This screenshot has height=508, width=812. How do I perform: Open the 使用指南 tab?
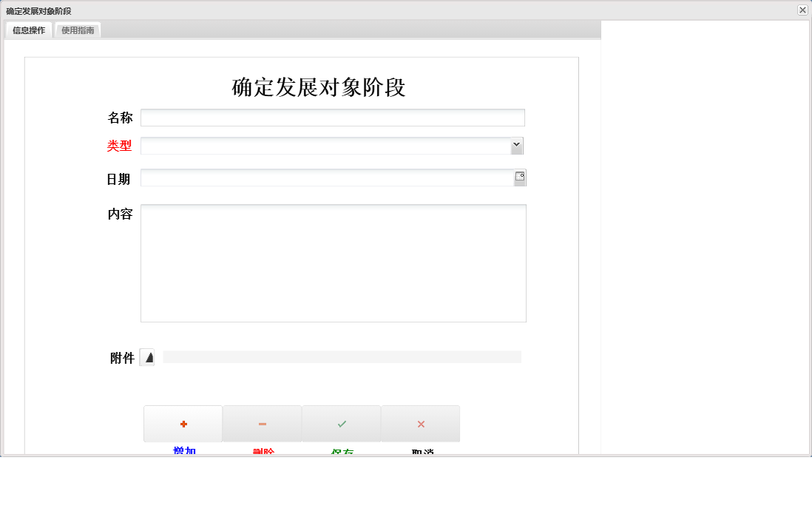click(77, 30)
